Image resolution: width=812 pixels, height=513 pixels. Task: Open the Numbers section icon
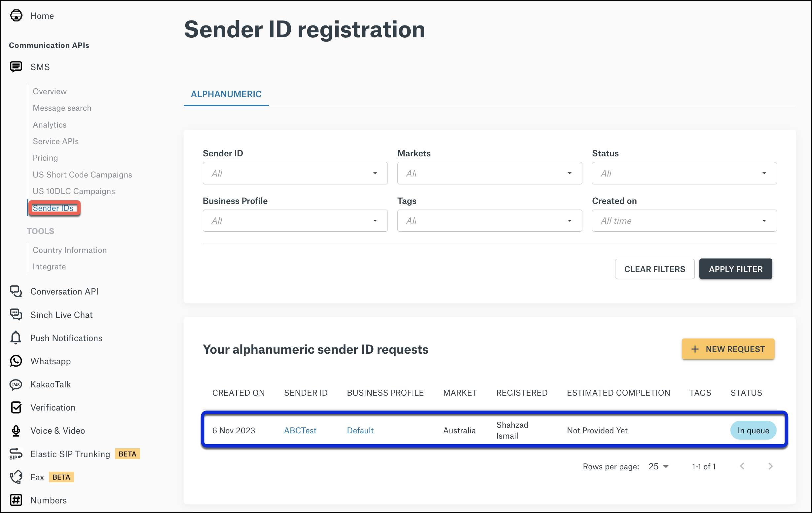click(x=16, y=500)
